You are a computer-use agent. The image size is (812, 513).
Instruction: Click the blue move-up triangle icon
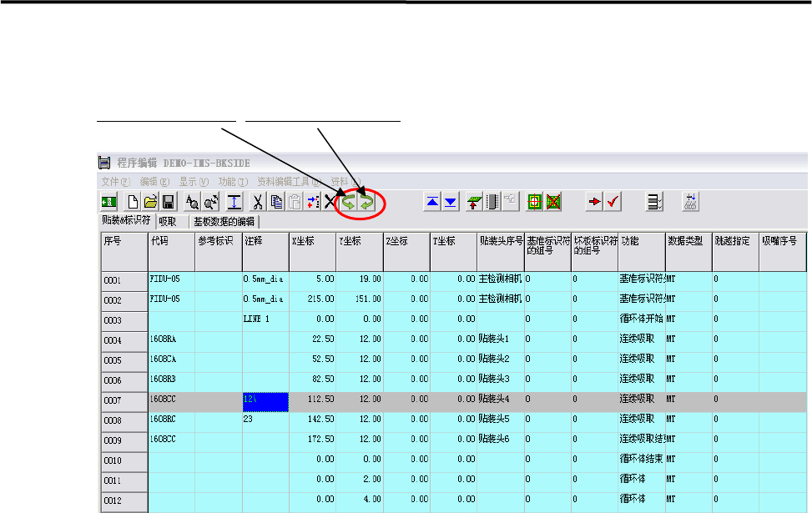click(432, 201)
